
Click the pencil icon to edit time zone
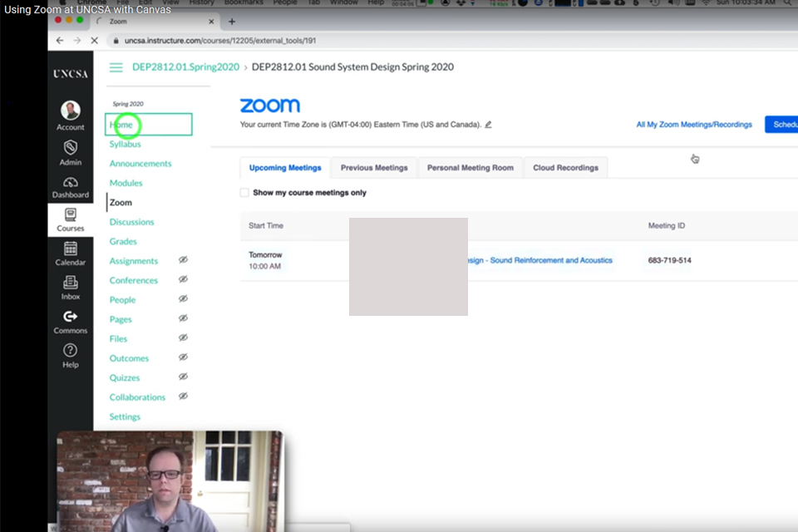[488, 125]
